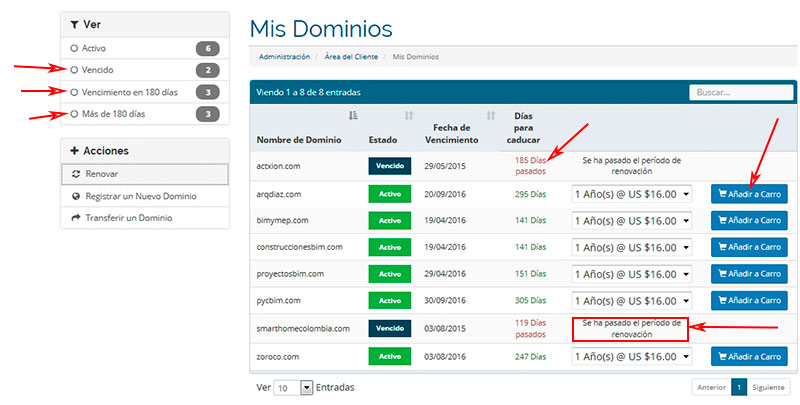Click expiry date 20/09/2016
The width and height of the screenshot is (800, 405).
445,194
